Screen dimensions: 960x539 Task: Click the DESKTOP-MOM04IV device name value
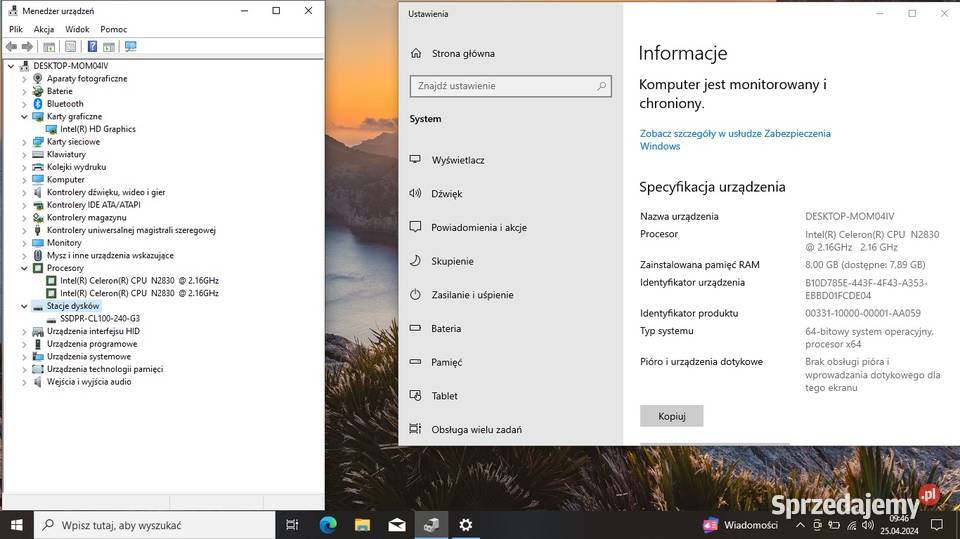pyautogui.click(x=849, y=216)
